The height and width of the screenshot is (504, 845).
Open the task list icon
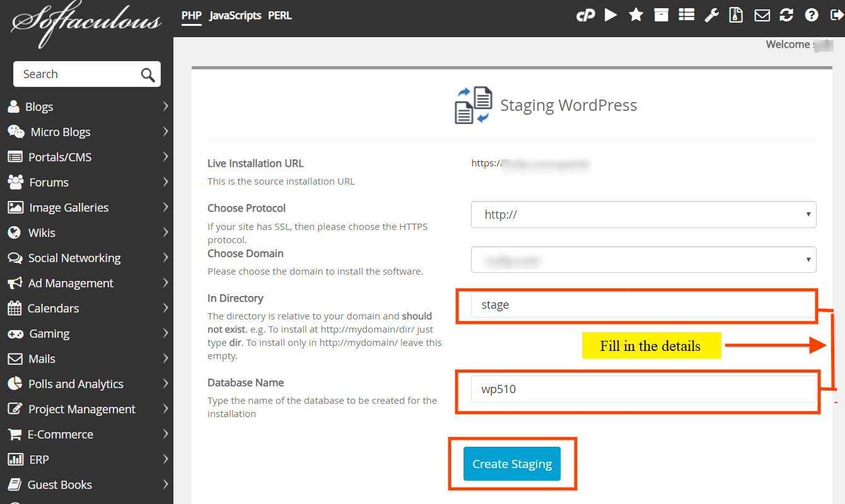686,14
